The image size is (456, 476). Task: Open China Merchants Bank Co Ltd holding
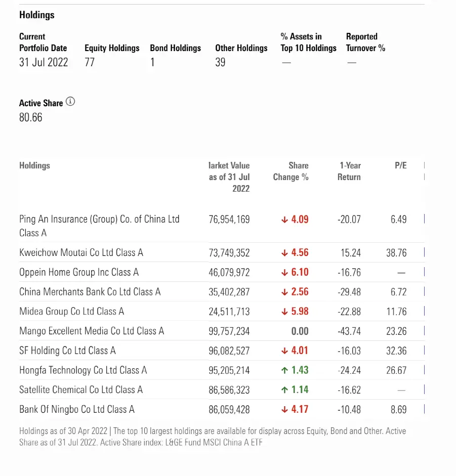[90, 292]
